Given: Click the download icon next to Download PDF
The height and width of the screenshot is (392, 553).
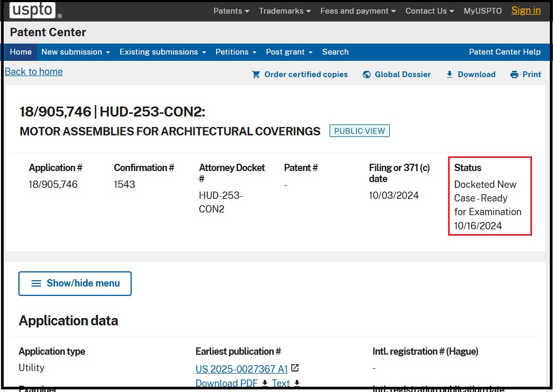Looking at the screenshot, I should (x=265, y=383).
